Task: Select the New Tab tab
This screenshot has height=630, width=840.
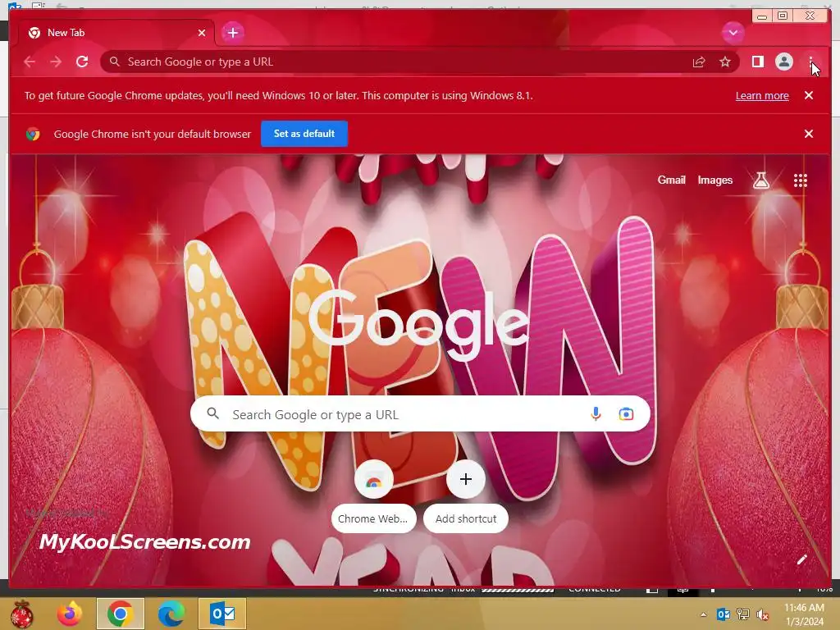Action: click(x=115, y=33)
